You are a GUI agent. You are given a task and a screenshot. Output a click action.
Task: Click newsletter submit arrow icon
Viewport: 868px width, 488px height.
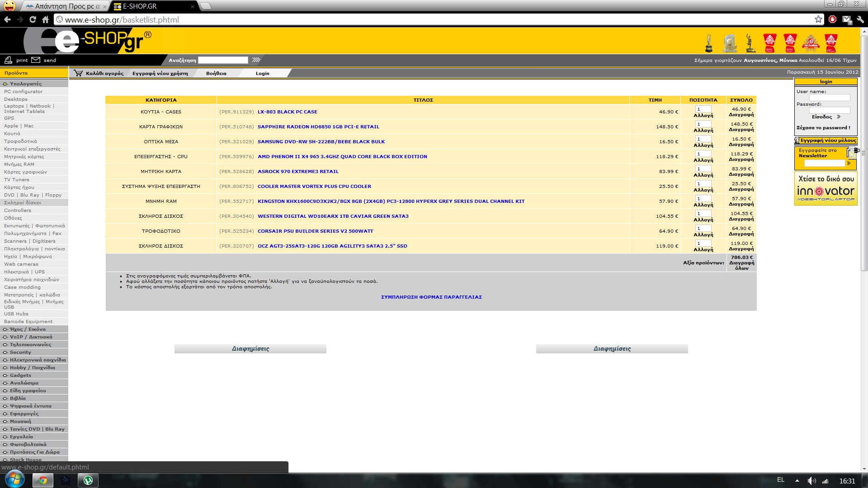pos(849,163)
